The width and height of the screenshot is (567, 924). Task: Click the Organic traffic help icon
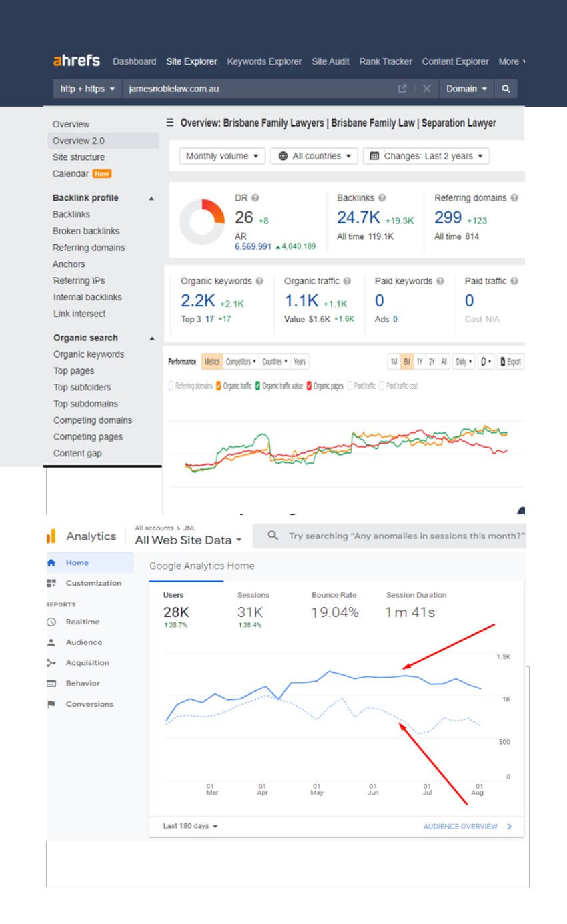[347, 281]
